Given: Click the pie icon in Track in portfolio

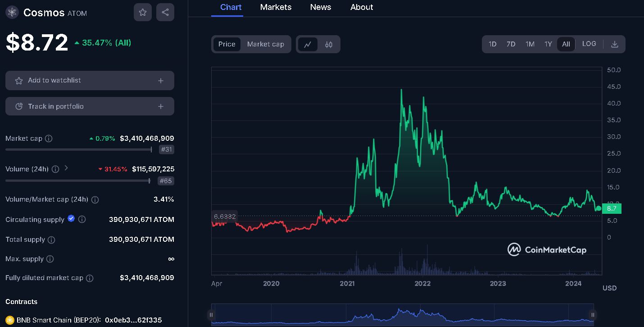Looking at the screenshot, I should (19, 106).
